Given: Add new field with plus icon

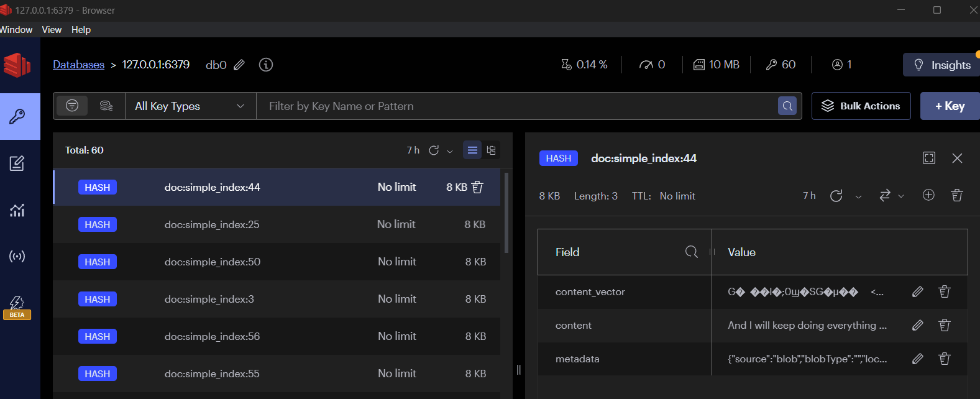Looking at the screenshot, I should click(928, 196).
